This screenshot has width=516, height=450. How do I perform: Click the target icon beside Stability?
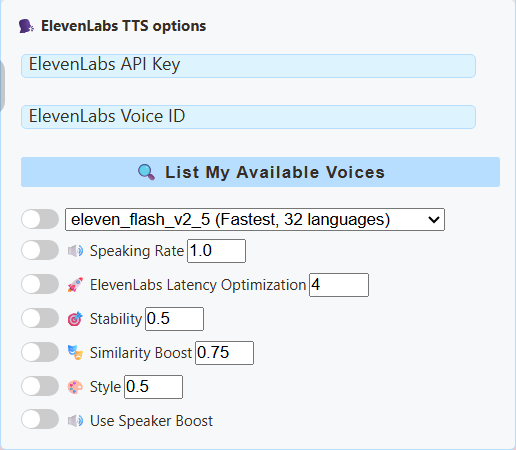[x=75, y=319]
